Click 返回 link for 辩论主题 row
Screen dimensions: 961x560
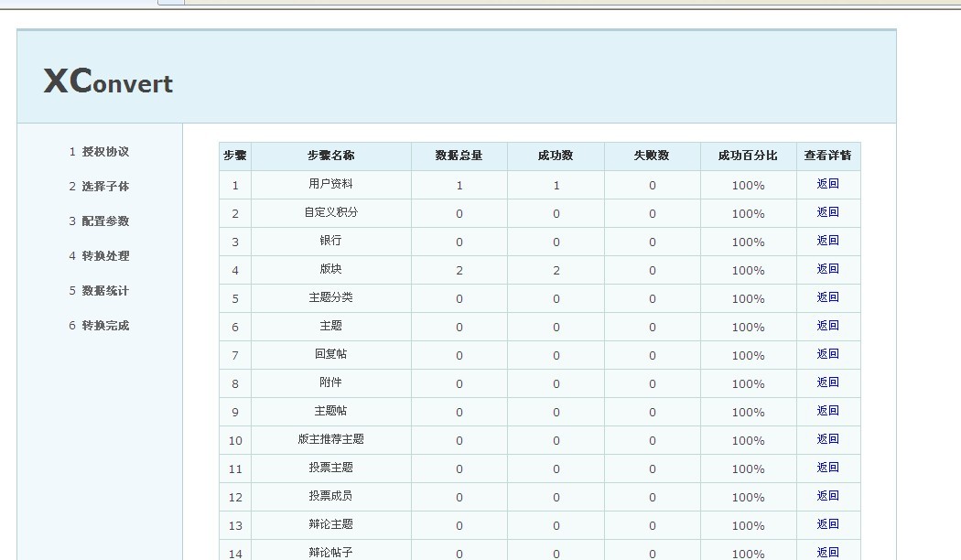[x=828, y=524]
